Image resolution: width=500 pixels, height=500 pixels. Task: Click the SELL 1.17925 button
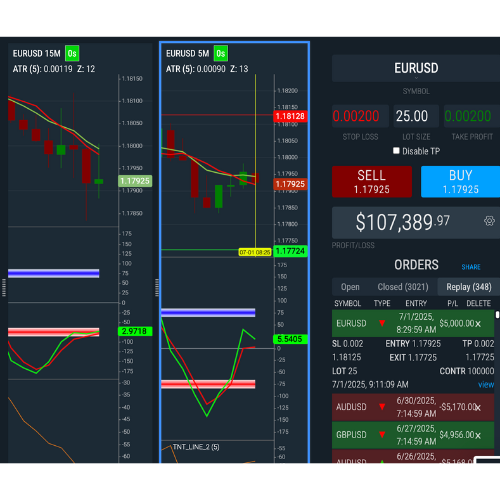tap(372, 182)
